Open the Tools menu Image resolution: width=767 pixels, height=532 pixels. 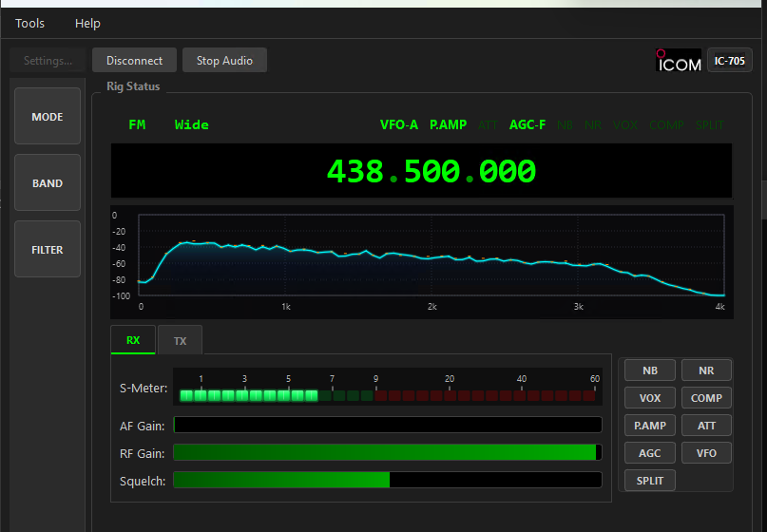tap(29, 23)
